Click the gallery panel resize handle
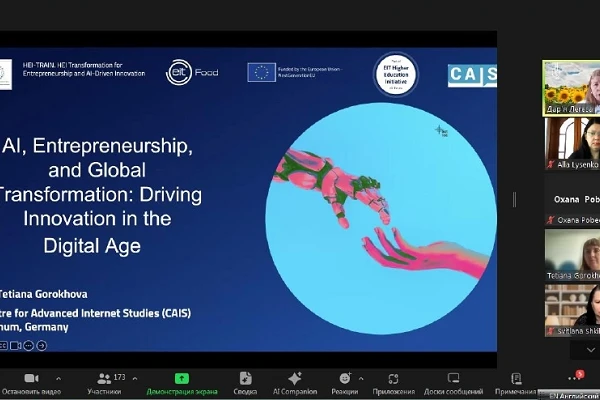 click(515, 200)
